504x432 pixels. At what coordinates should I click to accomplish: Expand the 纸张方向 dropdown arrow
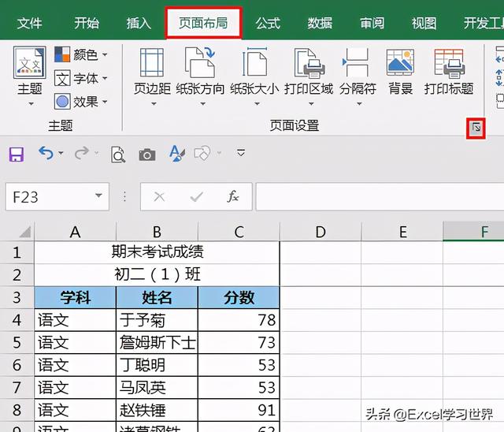coord(203,104)
